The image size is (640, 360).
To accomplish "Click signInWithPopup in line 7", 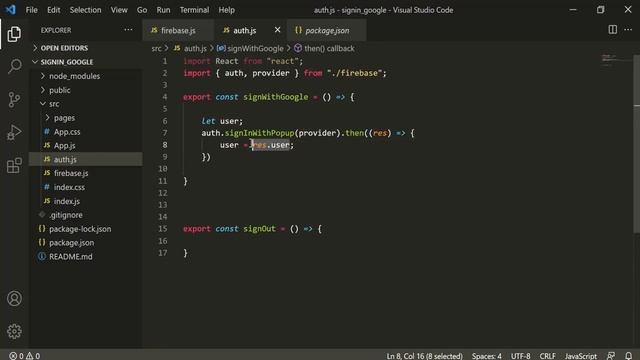I will pos(260,133).
